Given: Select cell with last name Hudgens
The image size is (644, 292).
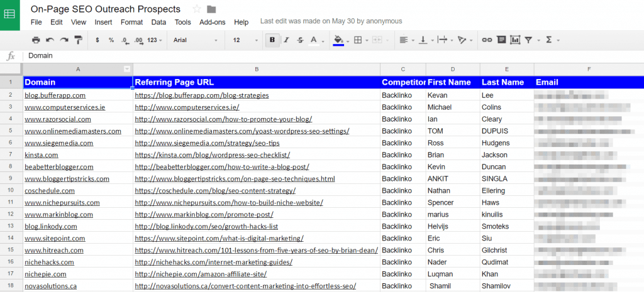Looking at the screenshot, I should pyautogui.click(x=507, y=143).
